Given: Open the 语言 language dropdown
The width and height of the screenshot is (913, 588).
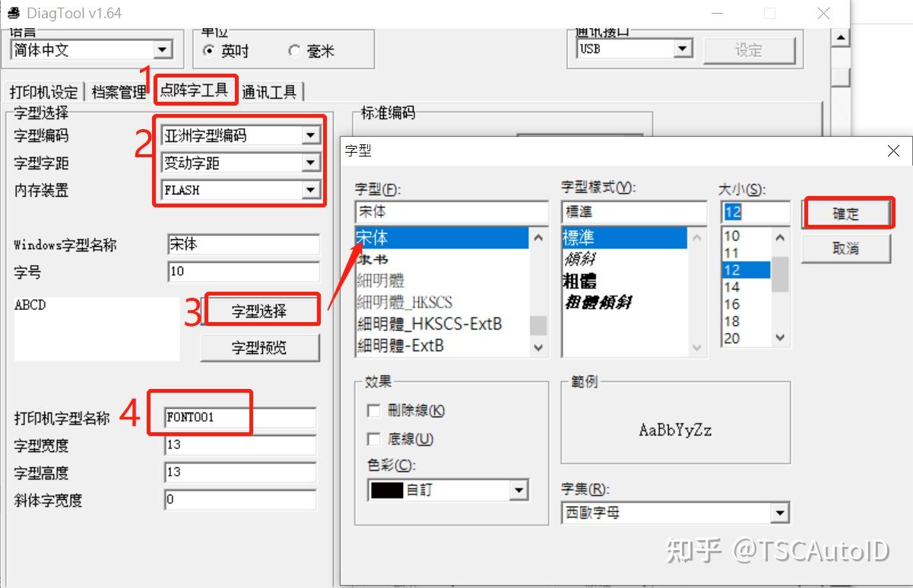Looking at the screenshot, I should [163, 48].
